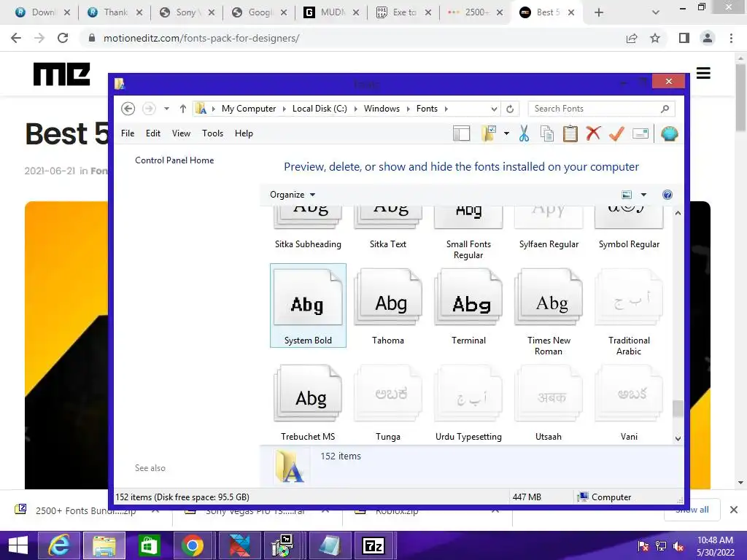Click My Computer in the address path
The width and height of the screenshot is (747, 560).
tap(249, 109)
